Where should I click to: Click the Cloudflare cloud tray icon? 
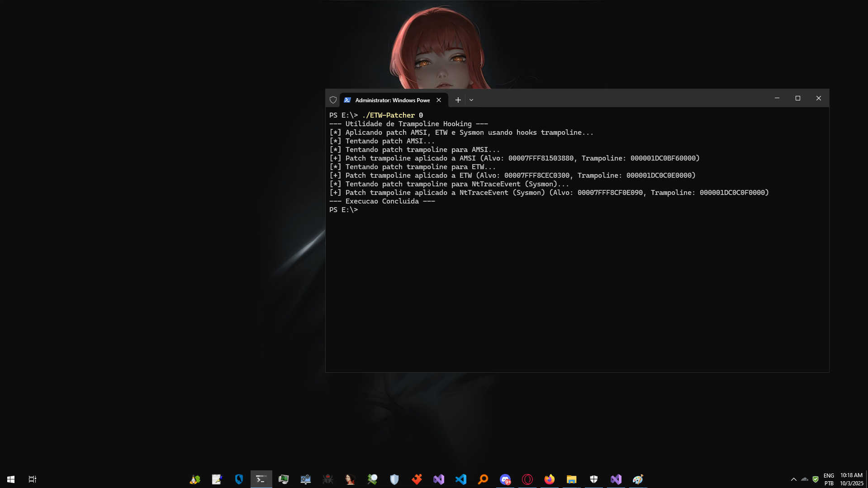click(x=805, y=479)
